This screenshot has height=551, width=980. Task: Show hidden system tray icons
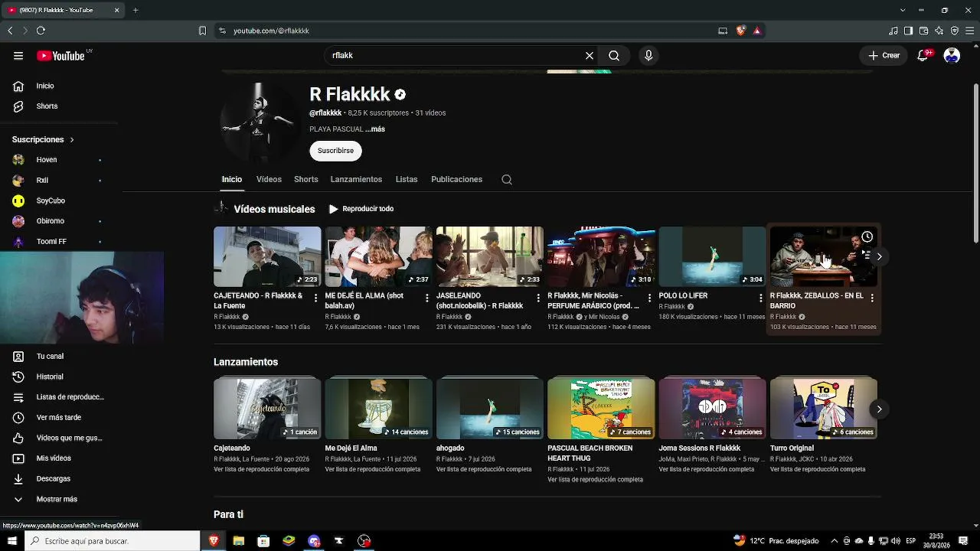click(x=835, y=541)
